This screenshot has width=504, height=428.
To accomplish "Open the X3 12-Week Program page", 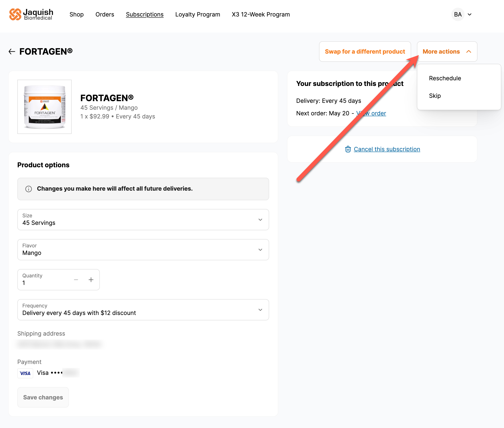I will [261, 15].
